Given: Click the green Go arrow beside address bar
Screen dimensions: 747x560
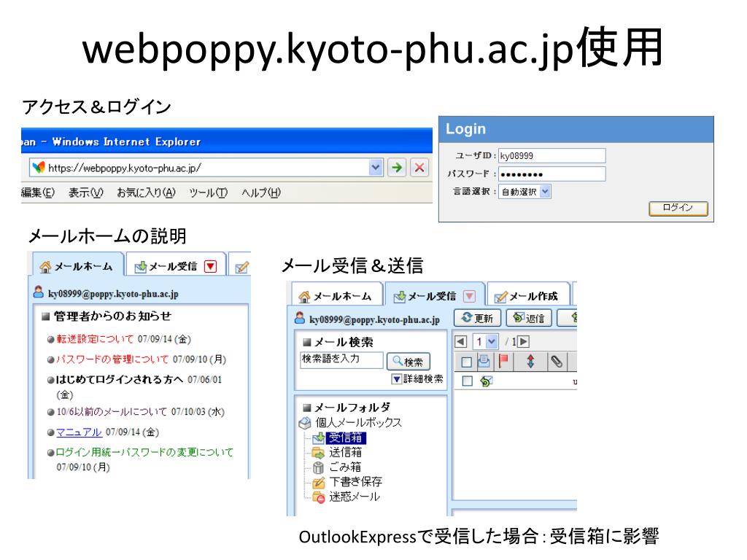Looking at the screenshot, I should click(x=397, y=168).
